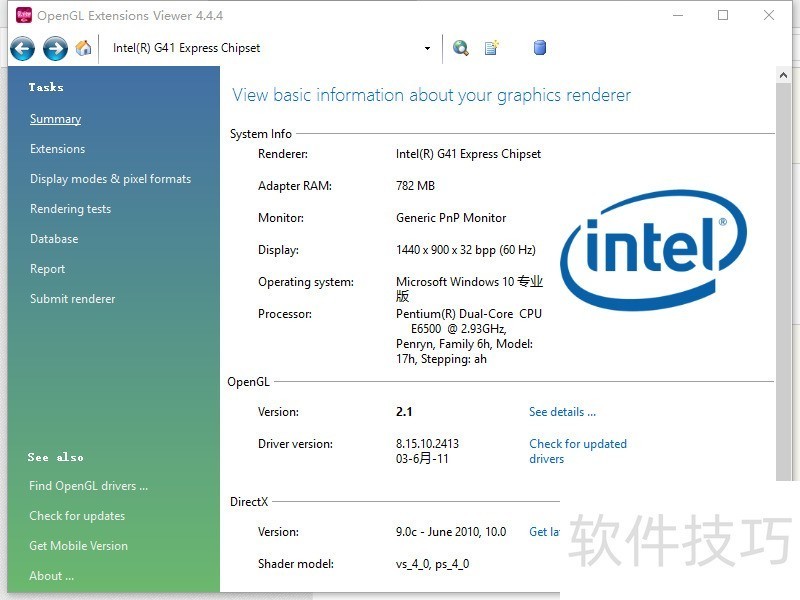The height and width of the screenshot is (600, 800).
Task: Close the OpenGL Extensions Viewer window
Action: tap(769, 15)
